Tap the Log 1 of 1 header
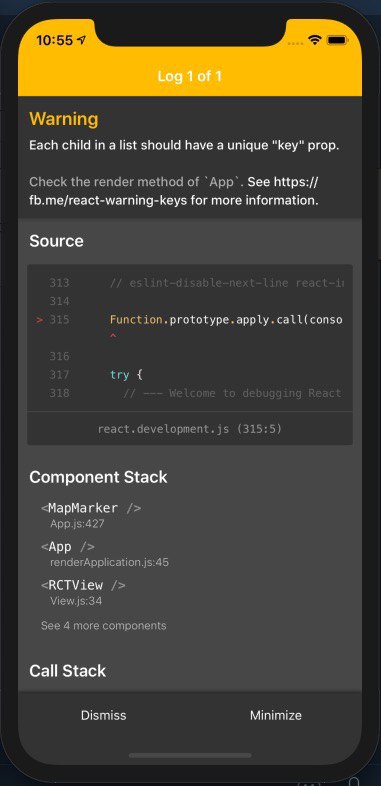381x786 pixels. (189, 76)
